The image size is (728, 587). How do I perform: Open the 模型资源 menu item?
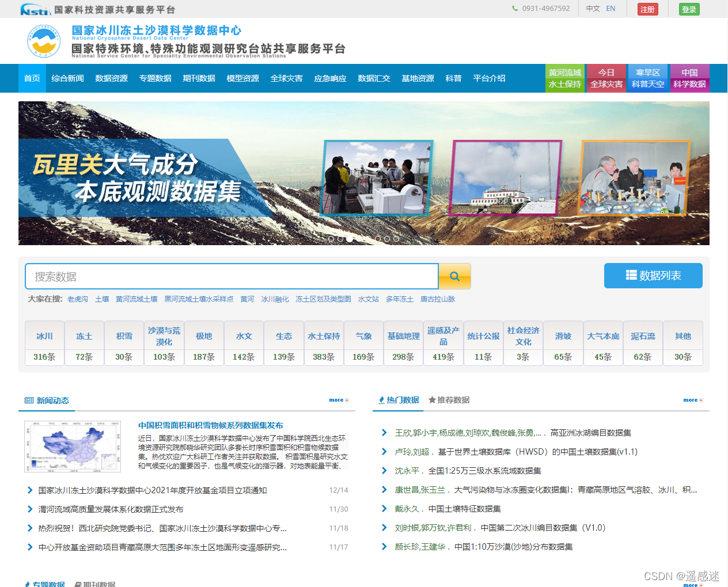(x=242, y=78)
